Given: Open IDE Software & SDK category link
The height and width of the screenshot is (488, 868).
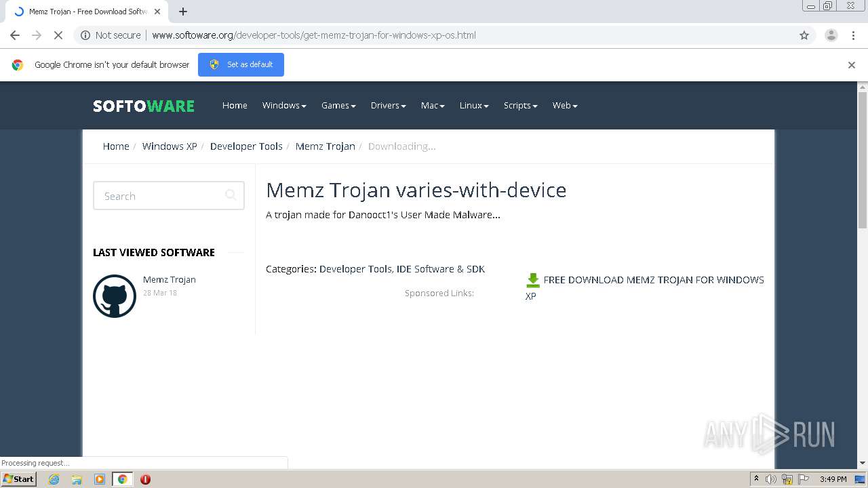Looking at the screenshot, I should click(441, 269).
